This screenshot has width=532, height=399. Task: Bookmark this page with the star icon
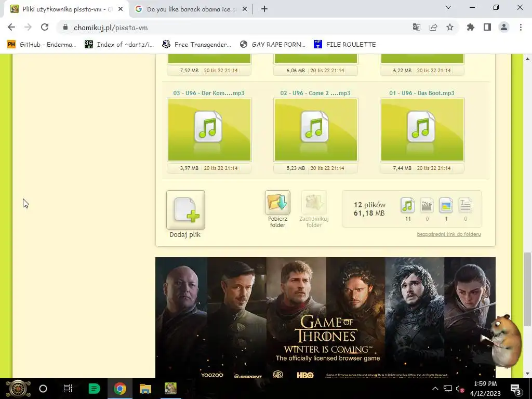pyautogui.click(x=450, y=28)
